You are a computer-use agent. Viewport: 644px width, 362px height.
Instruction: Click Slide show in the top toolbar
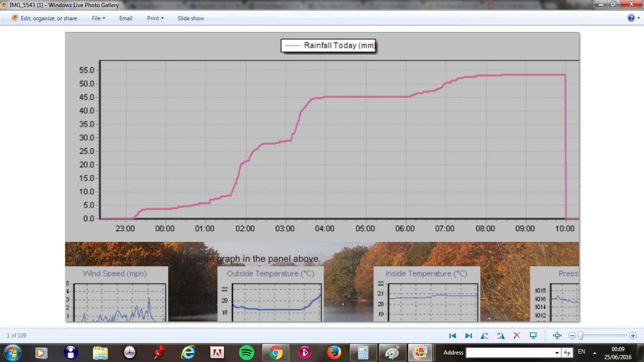190,18
